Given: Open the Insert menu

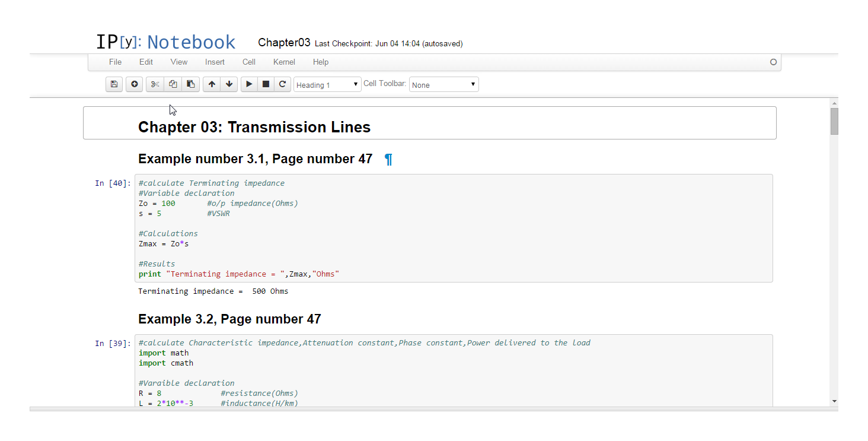Looking at the screenshot, I should [x=215, y=62].
